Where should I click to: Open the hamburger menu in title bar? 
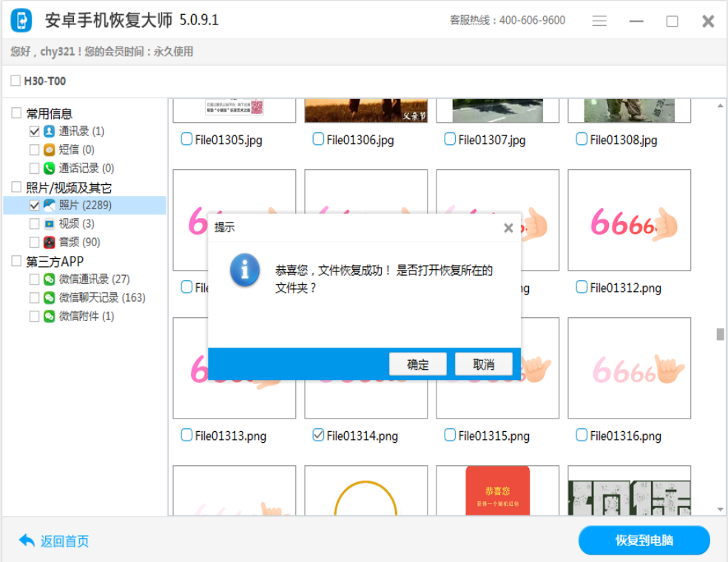click(599, 21)
